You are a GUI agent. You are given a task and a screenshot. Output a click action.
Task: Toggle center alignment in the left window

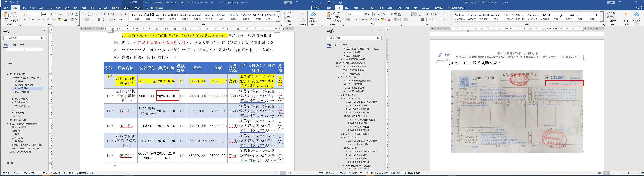tap(87, 20)
